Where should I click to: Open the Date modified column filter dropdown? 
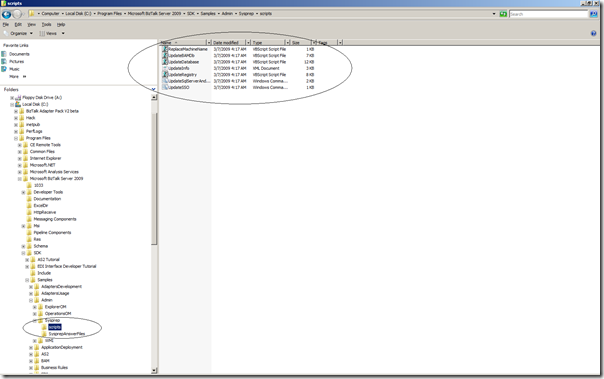[x=248, y=42]
